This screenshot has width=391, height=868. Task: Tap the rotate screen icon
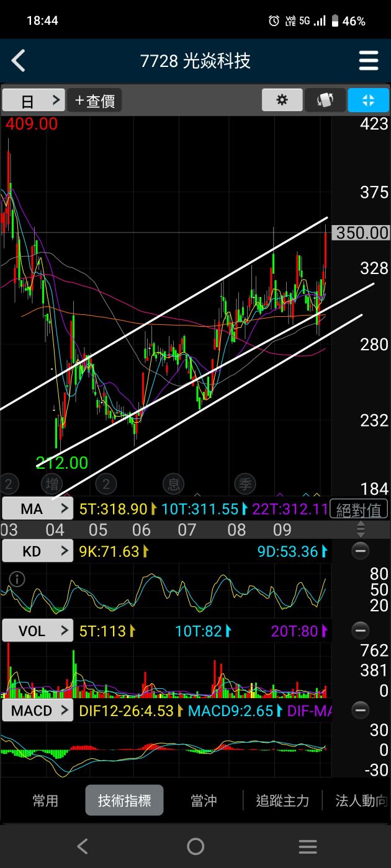click(325, 100)
